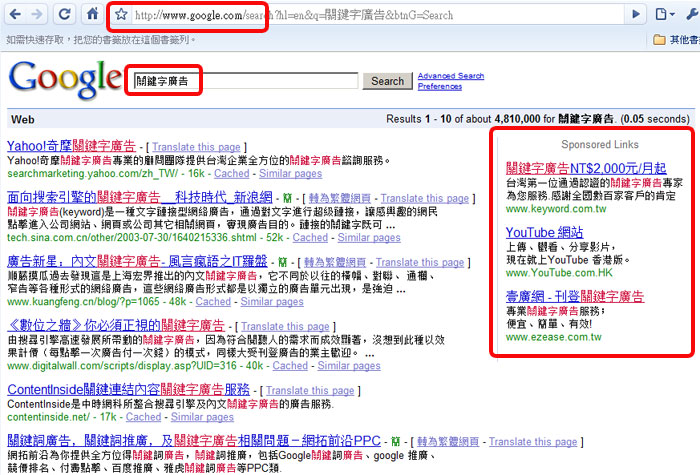Bookmark this page with star icon
This screenshot has height=475, width=700.
coord(121,15)
